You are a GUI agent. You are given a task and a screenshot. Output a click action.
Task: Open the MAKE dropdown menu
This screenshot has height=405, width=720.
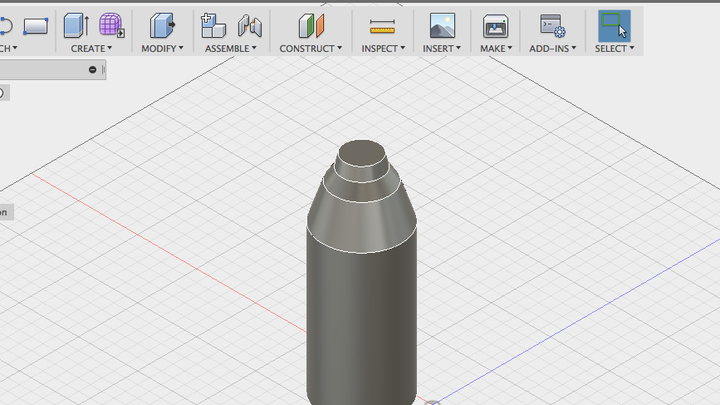coord(496,48)
